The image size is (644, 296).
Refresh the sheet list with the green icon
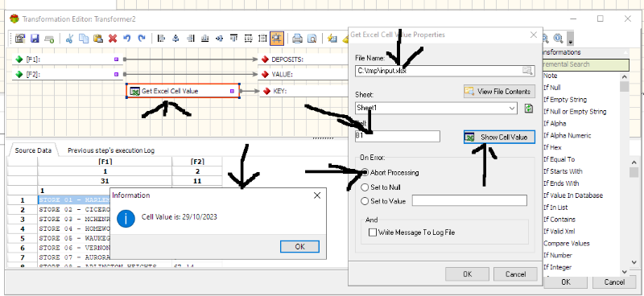(x=529, y=109)
